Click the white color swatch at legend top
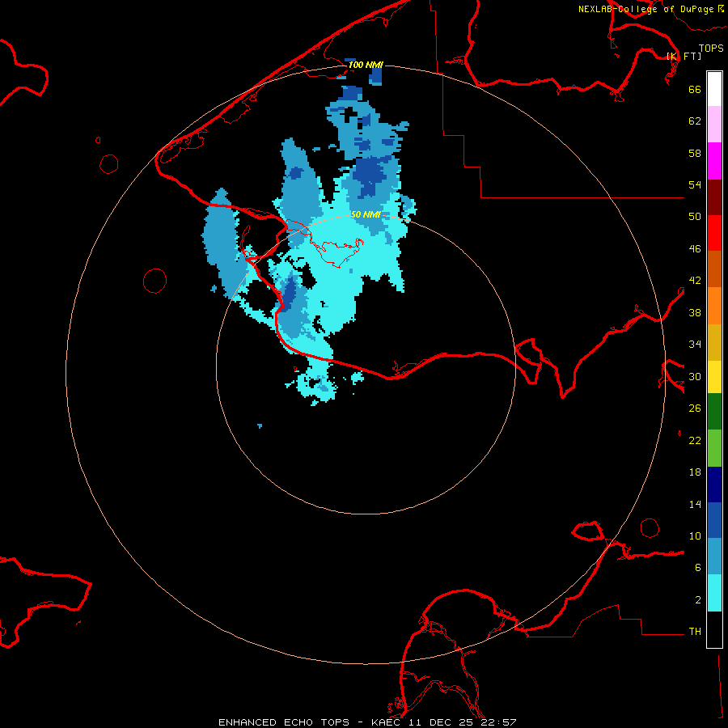The height and width of the screenshot is (728, 728). point(714,89)
